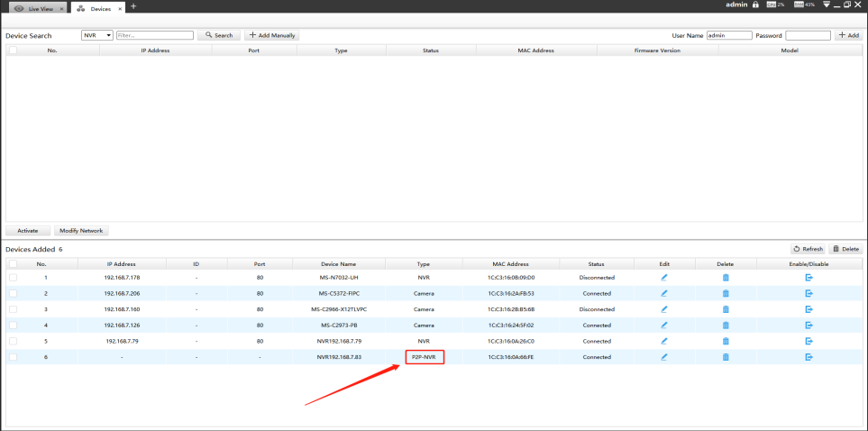
Task: Click the lock icon beside admin
Action: point(754,5)
